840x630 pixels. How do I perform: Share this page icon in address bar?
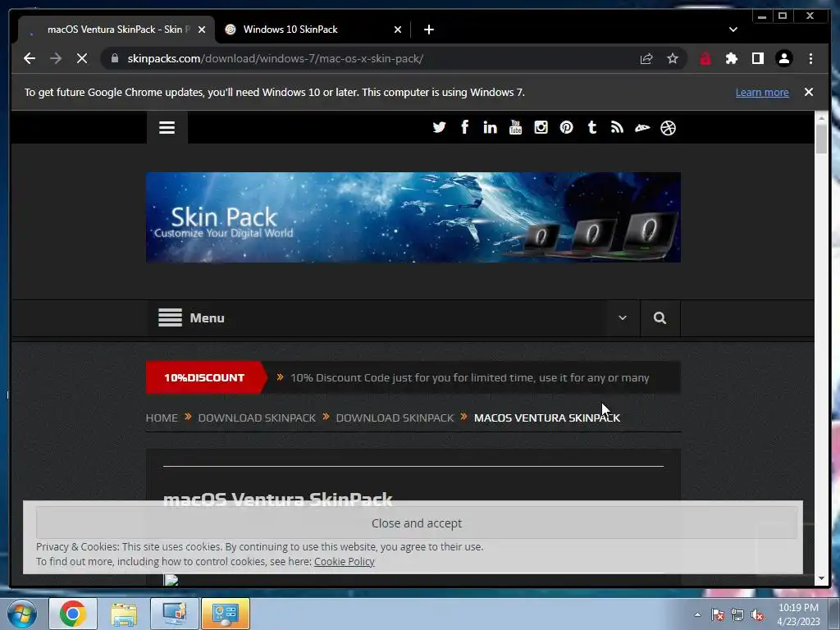[x=646, y=58]
